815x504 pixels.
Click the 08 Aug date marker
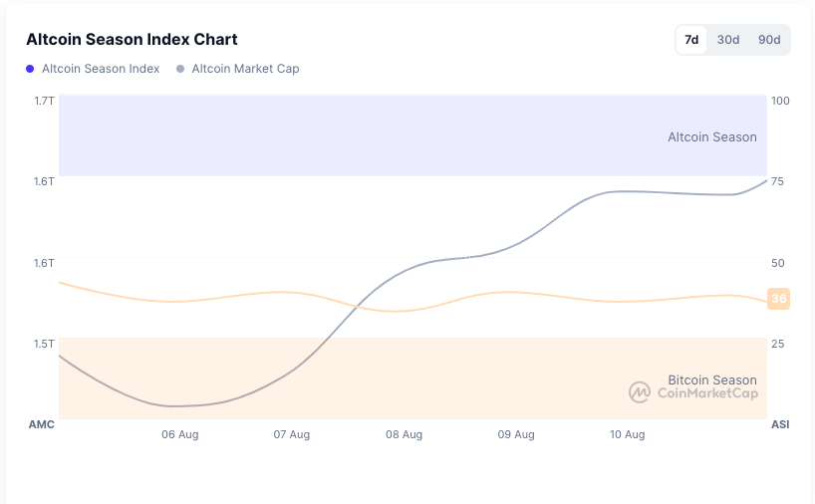tap(405, 434)
